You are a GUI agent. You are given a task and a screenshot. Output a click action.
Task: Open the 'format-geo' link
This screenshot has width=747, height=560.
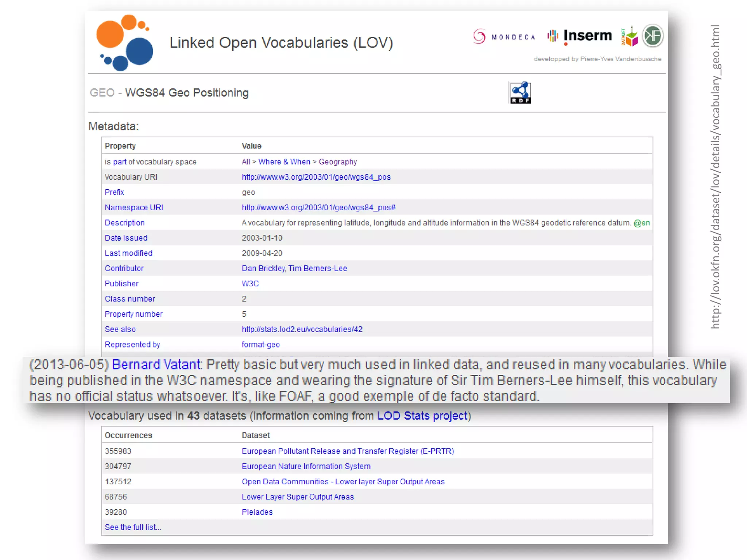[x=261, y=345]
